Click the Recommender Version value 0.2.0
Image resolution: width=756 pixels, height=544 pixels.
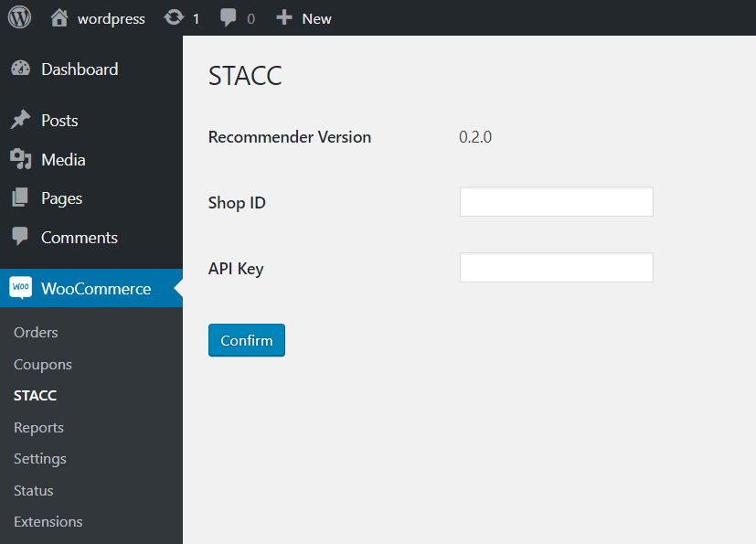[475, 137]
